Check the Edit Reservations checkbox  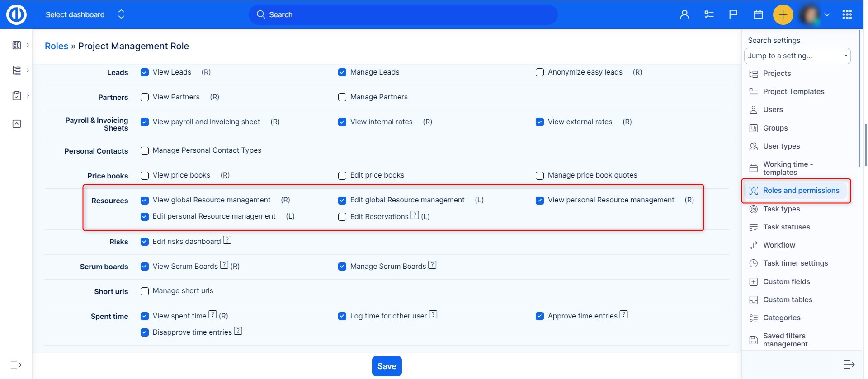[342, 217]
